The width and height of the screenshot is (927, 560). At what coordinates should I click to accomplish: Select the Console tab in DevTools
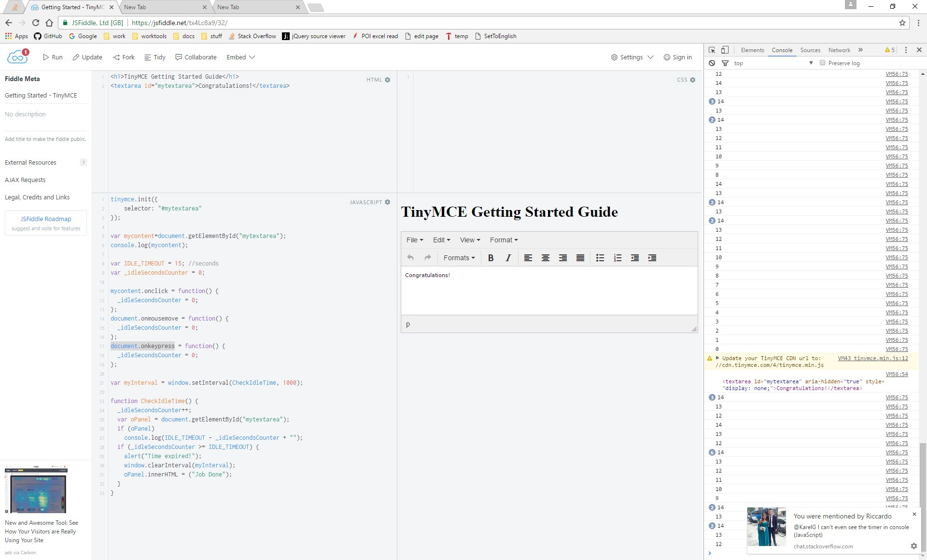pos(782,50)
